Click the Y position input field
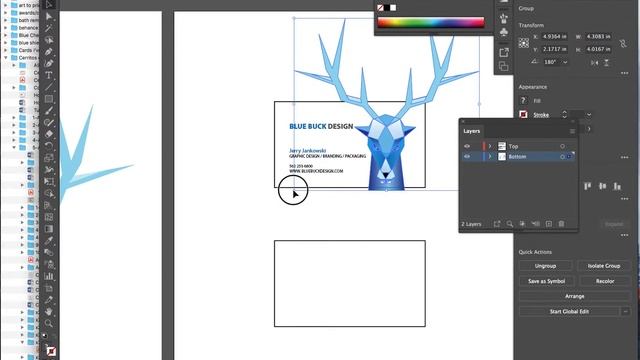The width and height of the screenshot is (640, 360). point(554,49)
